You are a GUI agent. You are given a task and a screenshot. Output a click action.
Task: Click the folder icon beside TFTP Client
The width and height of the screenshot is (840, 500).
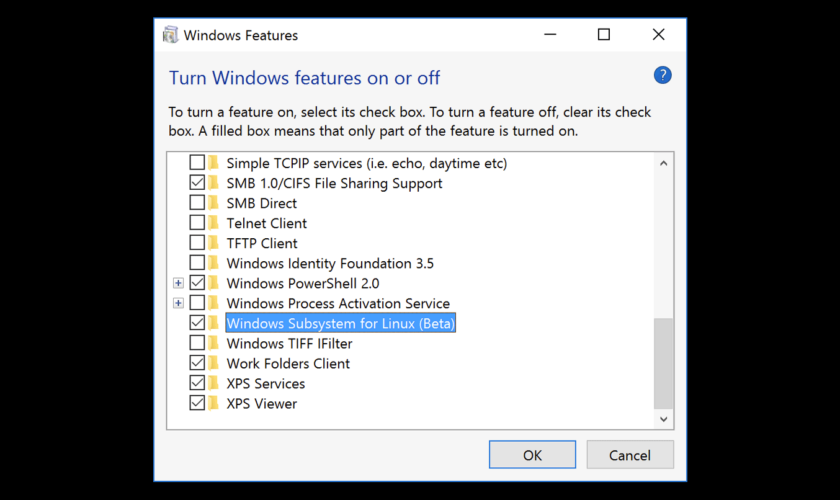(213, 243)
